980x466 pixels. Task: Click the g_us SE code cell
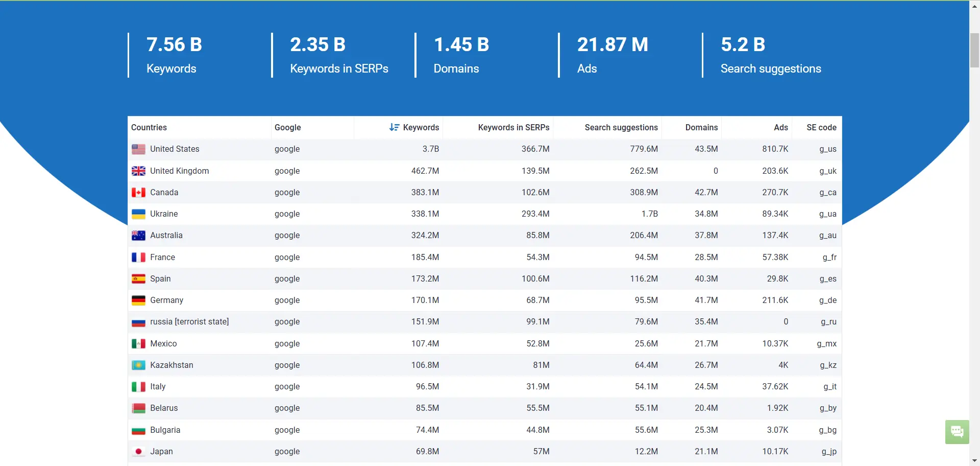827,149
